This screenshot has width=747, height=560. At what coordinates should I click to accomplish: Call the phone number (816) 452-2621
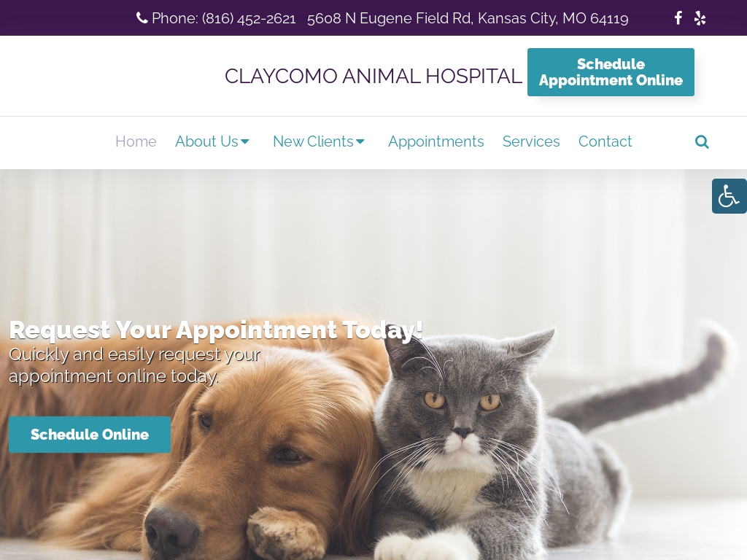(x=249, y=18)
